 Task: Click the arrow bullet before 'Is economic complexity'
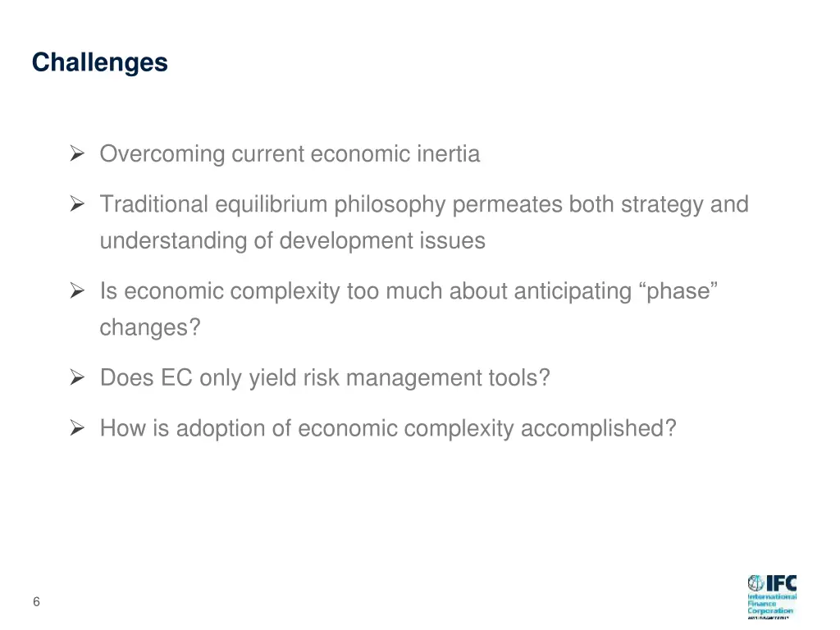click(x=77, y=291)
